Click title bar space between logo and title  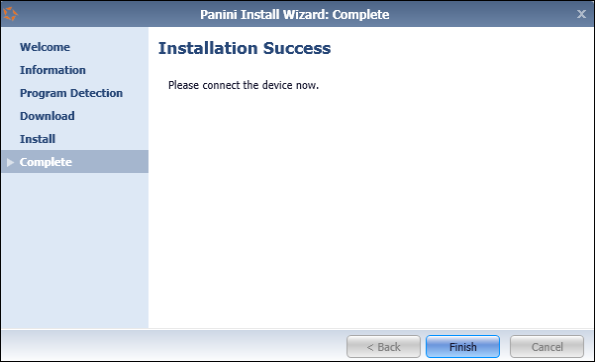[x=109, y=14]
